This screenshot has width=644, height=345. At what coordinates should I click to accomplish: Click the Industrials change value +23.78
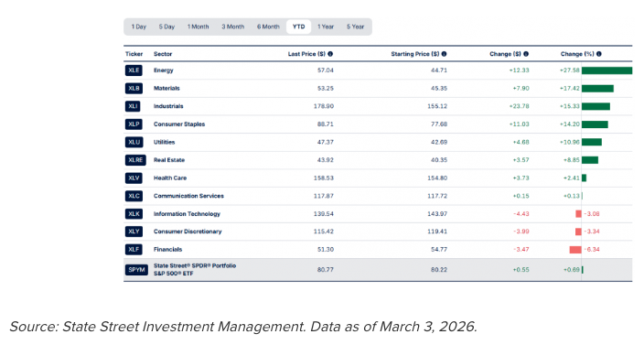520,106
